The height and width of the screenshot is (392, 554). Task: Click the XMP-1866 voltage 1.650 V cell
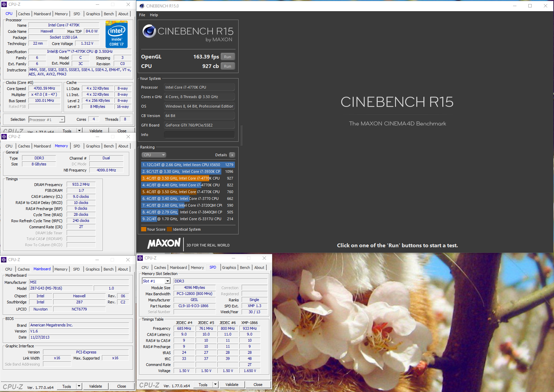tap(250, 371)
